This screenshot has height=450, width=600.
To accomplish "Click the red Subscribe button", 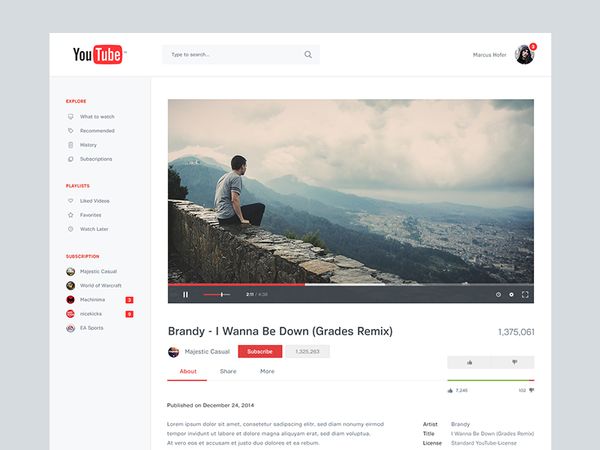I will click(x=260, y=351).
